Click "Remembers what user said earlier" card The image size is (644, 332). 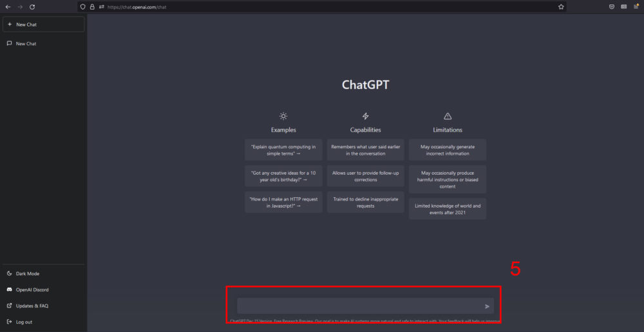pos(366,150)
